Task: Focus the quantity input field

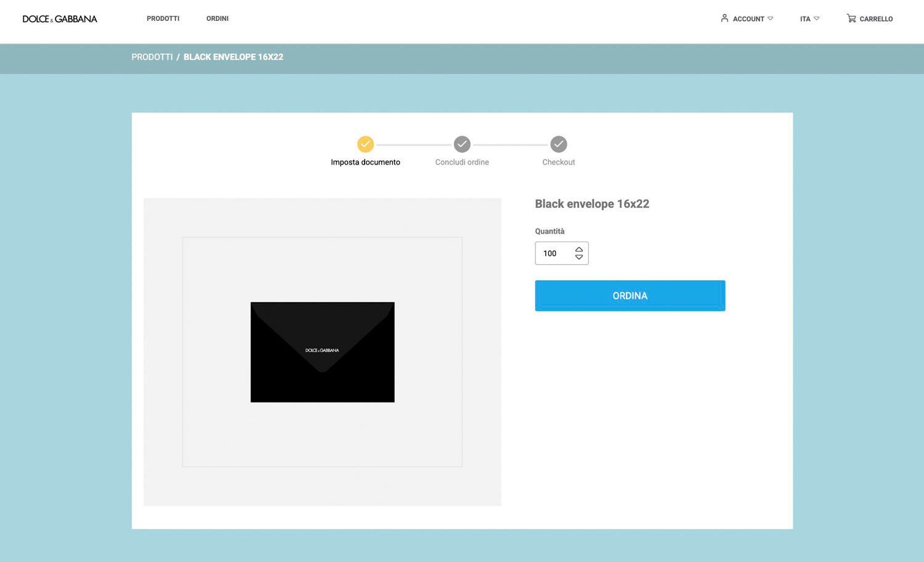Action: tap(561, 253)
